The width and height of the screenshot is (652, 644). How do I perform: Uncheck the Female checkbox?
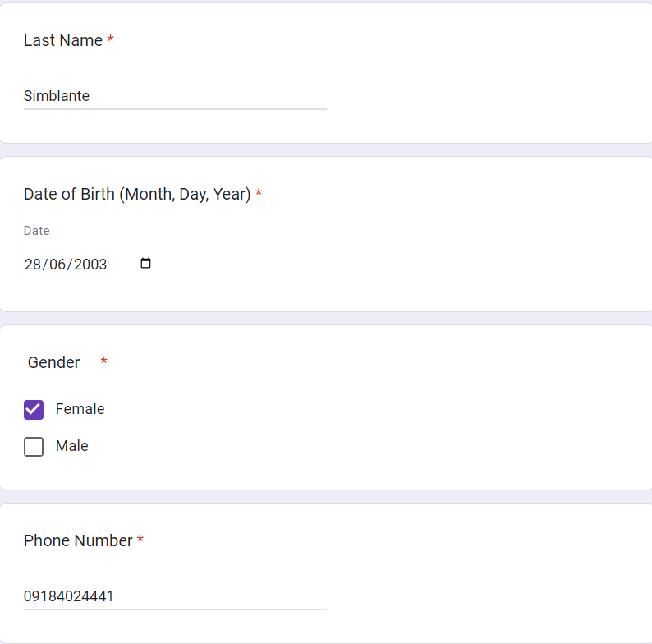click(x=34, y=409)
